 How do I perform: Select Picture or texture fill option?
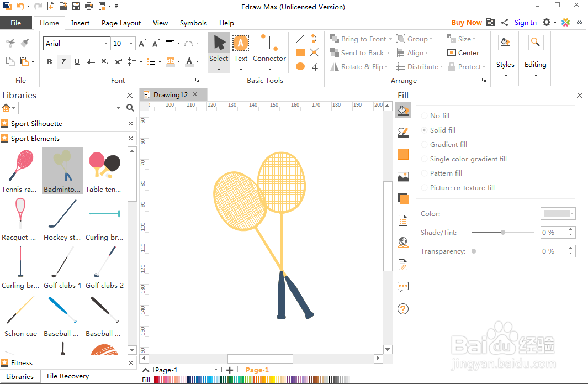coord(425,188)
